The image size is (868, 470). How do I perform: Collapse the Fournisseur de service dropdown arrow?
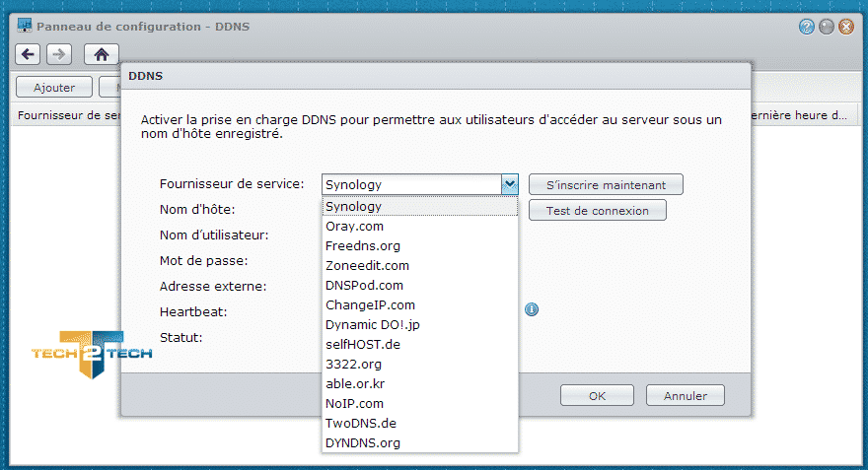(x=509, y=184)
